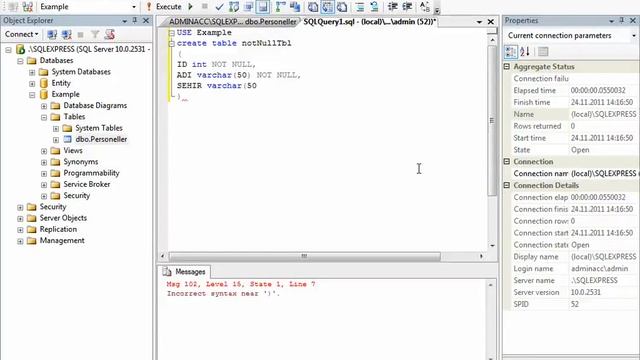The width and height of the screenshot is (640, 360).
Task: Open the Connect dropdown in Object Explorer
Action: coord(21,34)
